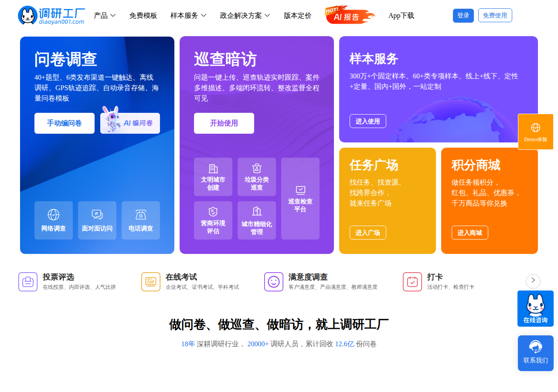Open the 在线考试 title link

point(181,277)
